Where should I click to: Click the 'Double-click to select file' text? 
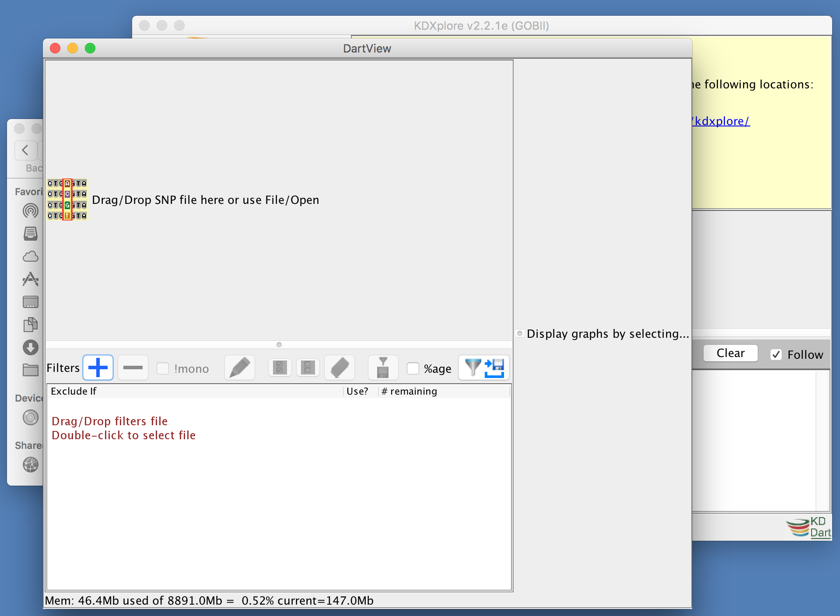pos(123,435)
